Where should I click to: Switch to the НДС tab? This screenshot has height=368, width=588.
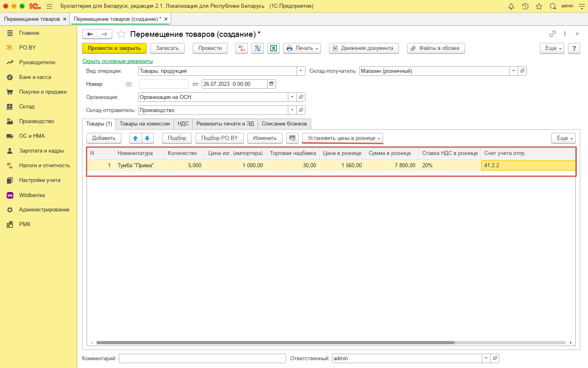(183, 124)
